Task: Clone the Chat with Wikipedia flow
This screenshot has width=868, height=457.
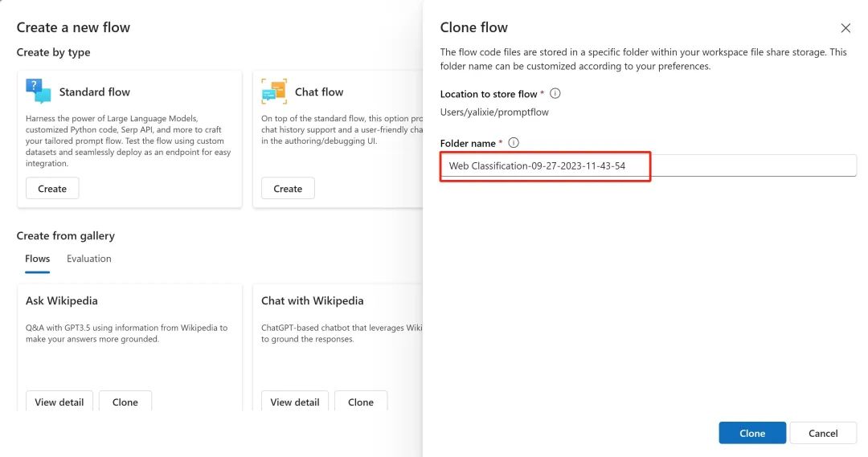Action: tap(361, 402)
